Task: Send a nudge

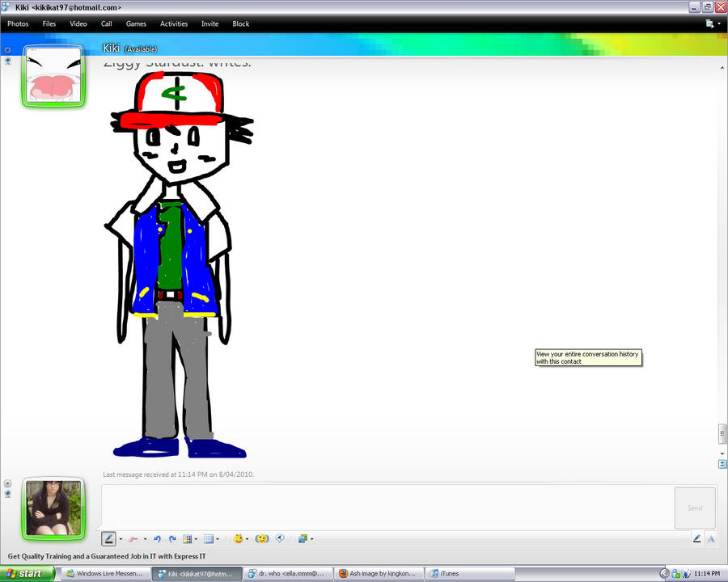Action: [280, 538]
